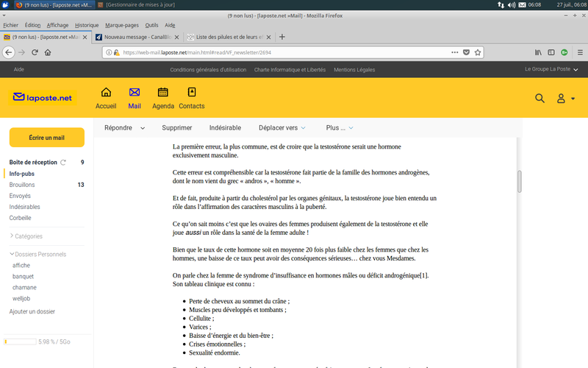Click the Répondre button
This screenshot has height=368, width=588.
click(x=118, y=128)
